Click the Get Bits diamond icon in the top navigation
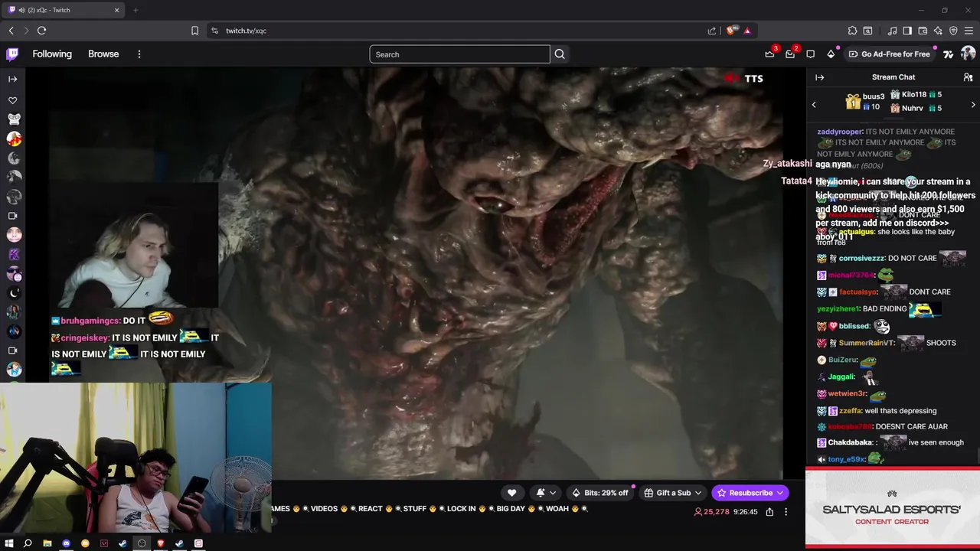 point(831,54)
